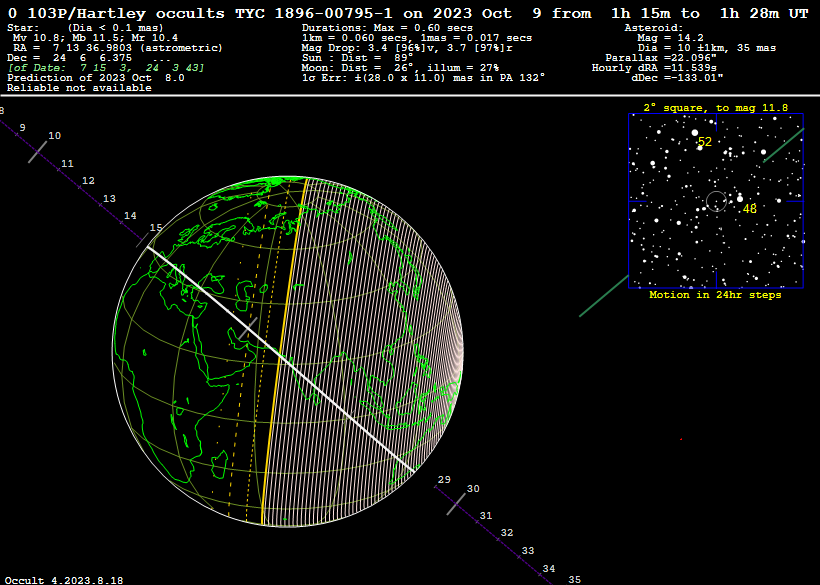Click the 'Reliable not available' note
The image size is (820, 585).
(79, 88)
